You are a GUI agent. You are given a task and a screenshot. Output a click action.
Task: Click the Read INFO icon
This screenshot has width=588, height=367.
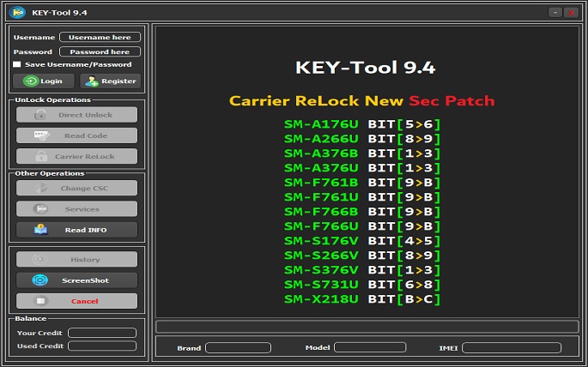click(x=40, y=230)
